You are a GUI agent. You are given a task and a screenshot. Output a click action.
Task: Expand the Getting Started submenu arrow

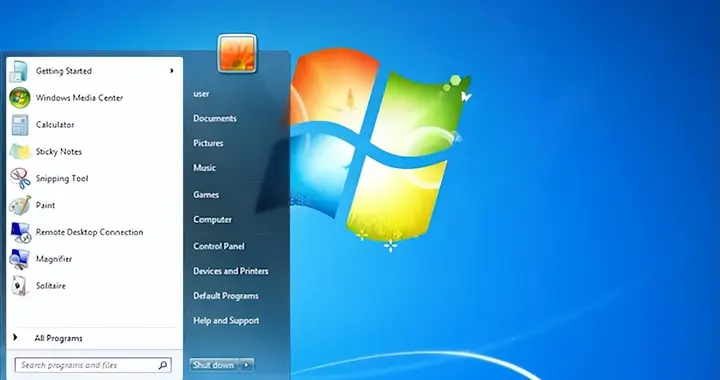(x=172, y=71)
